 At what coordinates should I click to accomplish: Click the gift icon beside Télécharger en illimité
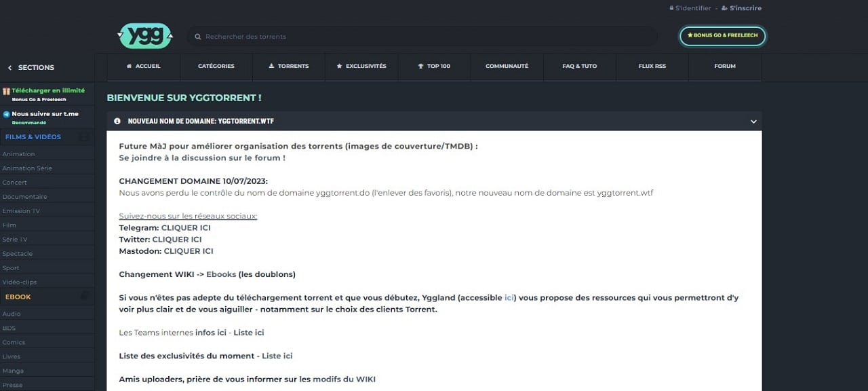(6, 91)
